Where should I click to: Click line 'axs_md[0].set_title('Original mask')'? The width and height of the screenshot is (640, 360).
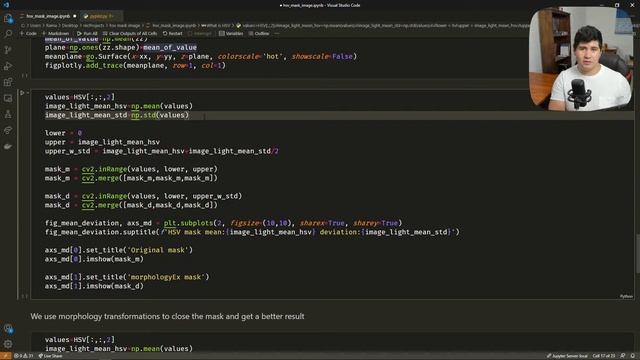click(x=119, y=250)
